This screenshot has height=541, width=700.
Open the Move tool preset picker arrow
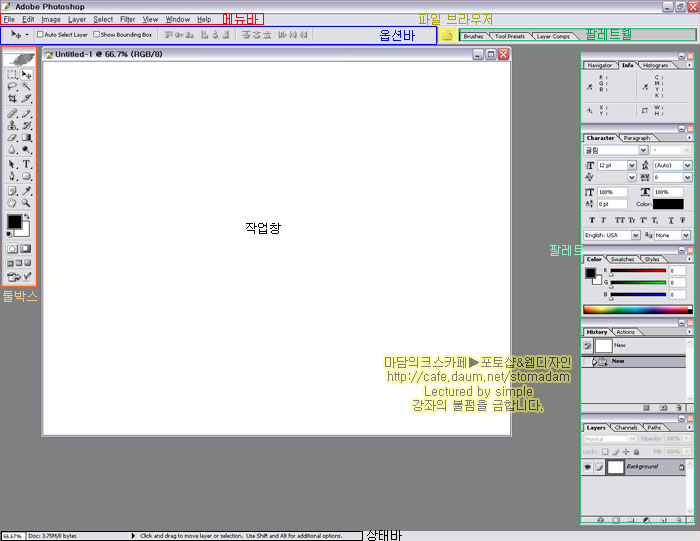pyautogui.click(x=27, y=34)
